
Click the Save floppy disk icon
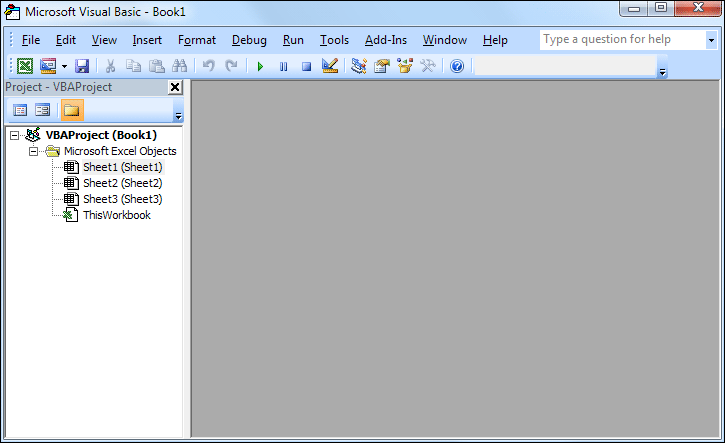click(x=82, y=66)
